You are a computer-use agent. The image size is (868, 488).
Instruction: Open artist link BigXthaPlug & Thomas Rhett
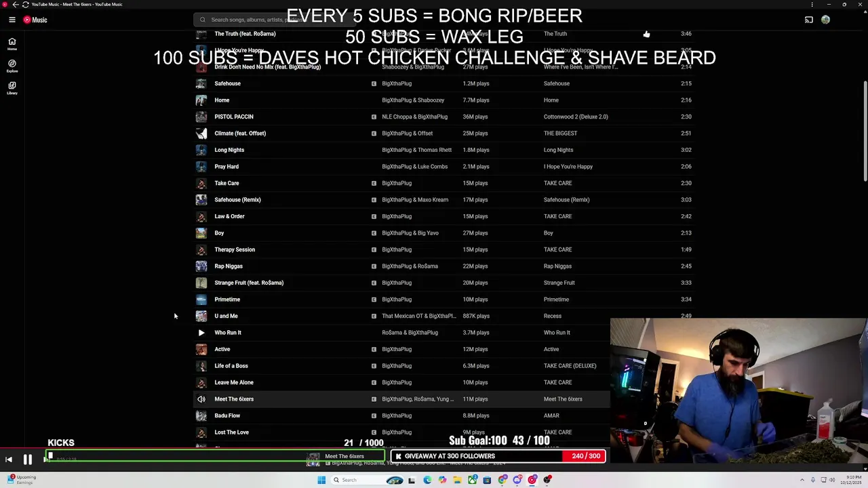pos(416,150)
